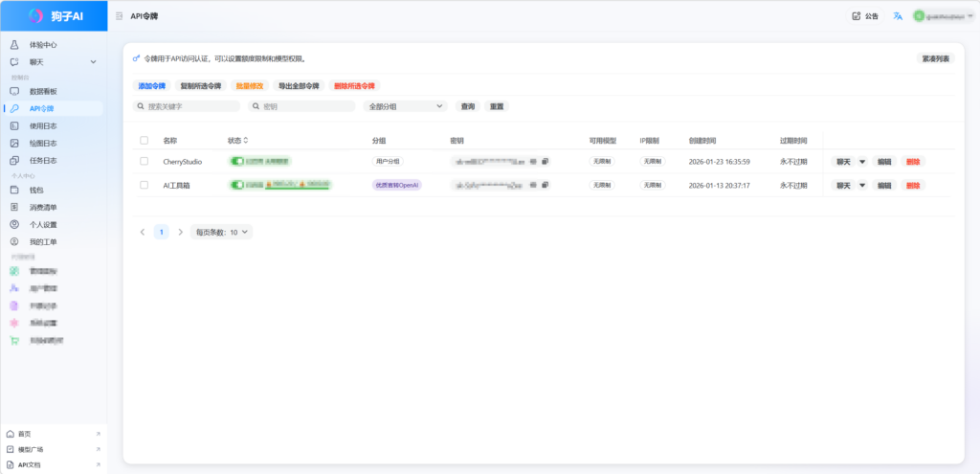This screenshot has height=474, width=980.
Task: Focus the 密钥 search field
Action: tap(301, 106)
